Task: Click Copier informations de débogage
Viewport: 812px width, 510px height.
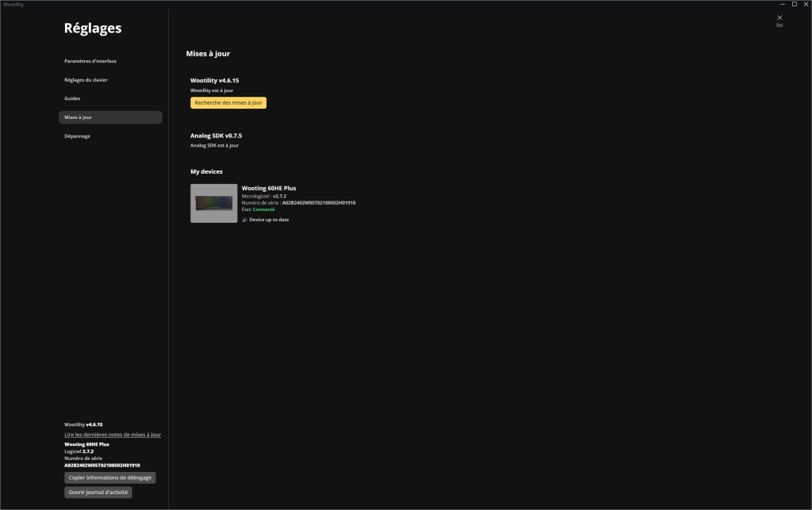Action: (109, 478)
